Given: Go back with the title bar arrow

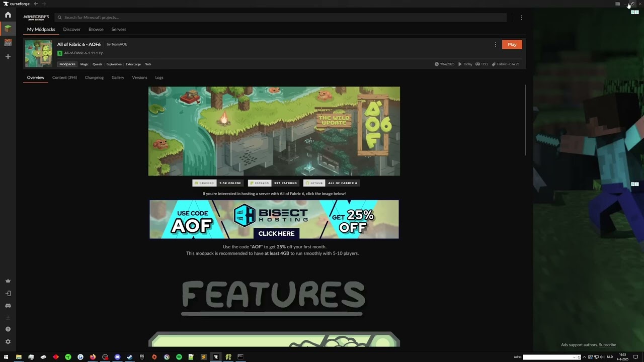Looking at the screenshot, I should point(36,4).
